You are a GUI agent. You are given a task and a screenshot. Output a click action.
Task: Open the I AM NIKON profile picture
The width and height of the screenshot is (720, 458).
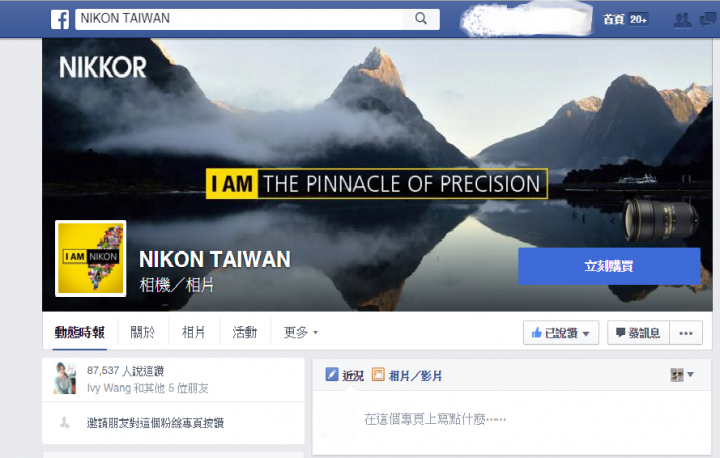point(91,258)
